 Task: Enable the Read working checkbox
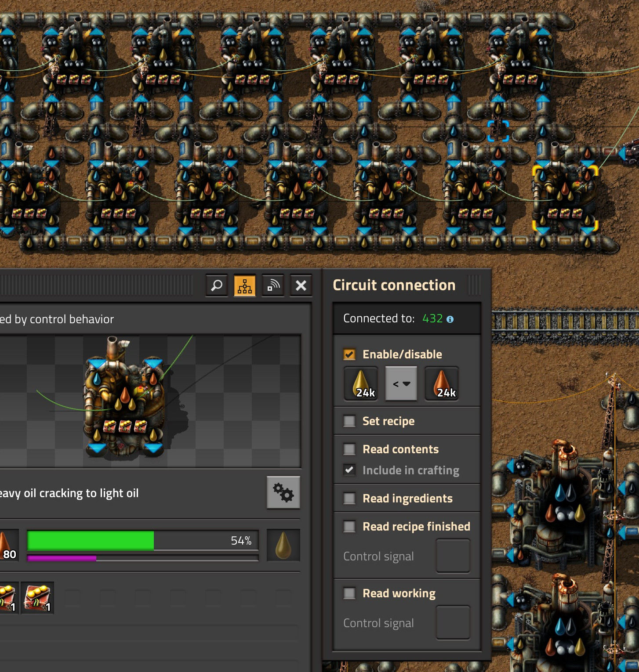[x=349, y=593]
